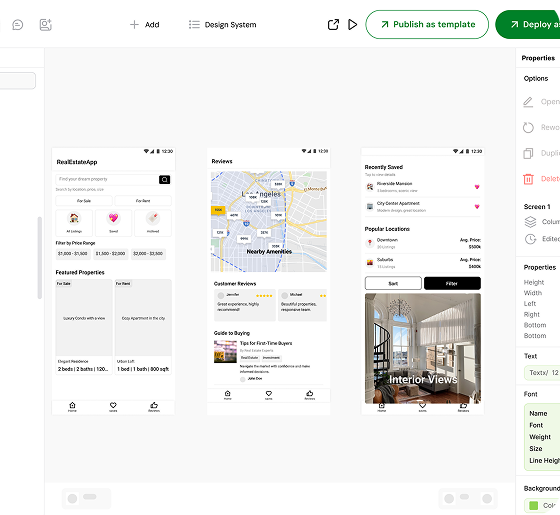Click the pink heart Saved icon card
560x515 pixels.
point(113,223)
